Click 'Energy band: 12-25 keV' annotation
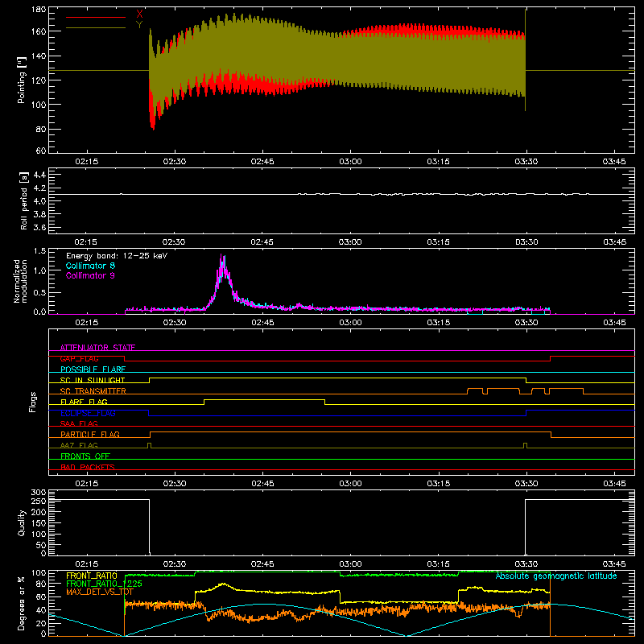Viewport: 644px width, 644px height. (x=117, y=256)
